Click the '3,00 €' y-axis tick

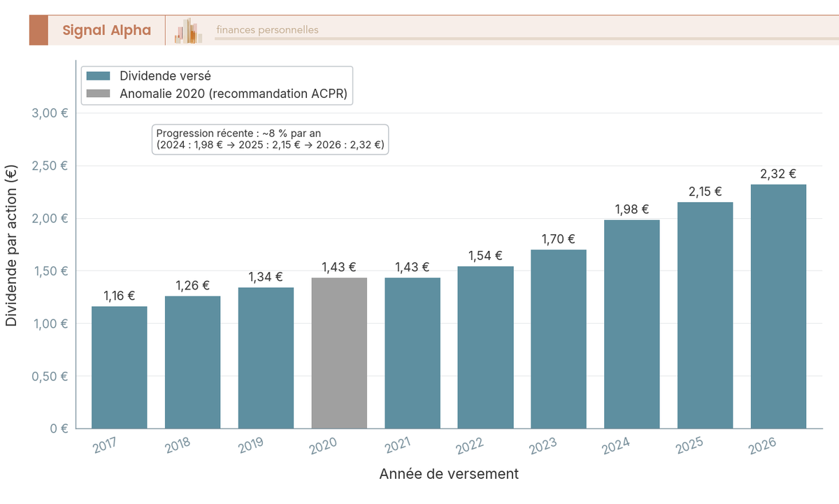point(50,113)
